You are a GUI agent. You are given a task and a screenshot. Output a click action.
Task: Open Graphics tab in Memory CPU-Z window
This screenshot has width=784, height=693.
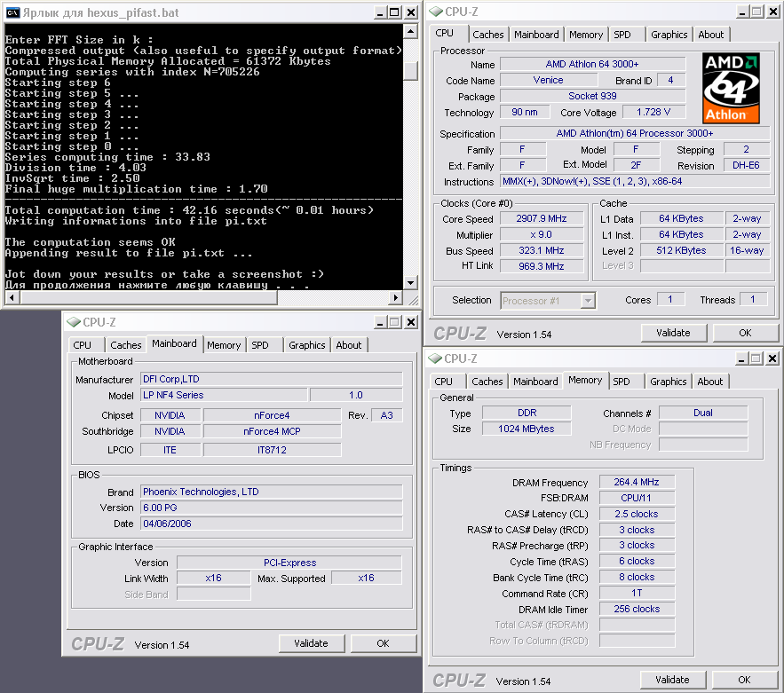(668, 382)
